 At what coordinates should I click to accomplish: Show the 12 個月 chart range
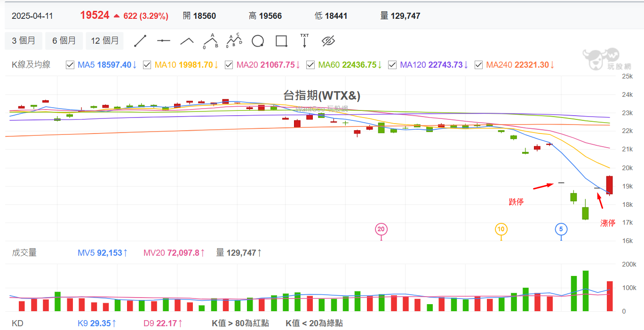(x=104, y=41)
